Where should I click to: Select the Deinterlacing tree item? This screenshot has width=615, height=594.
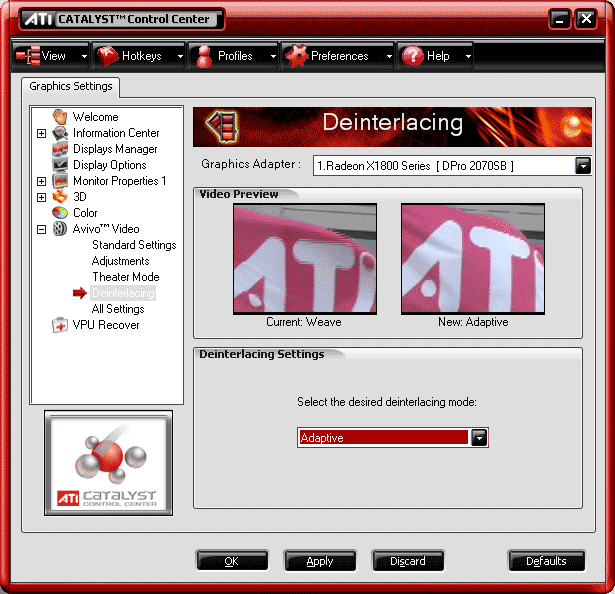pos(123,293)
